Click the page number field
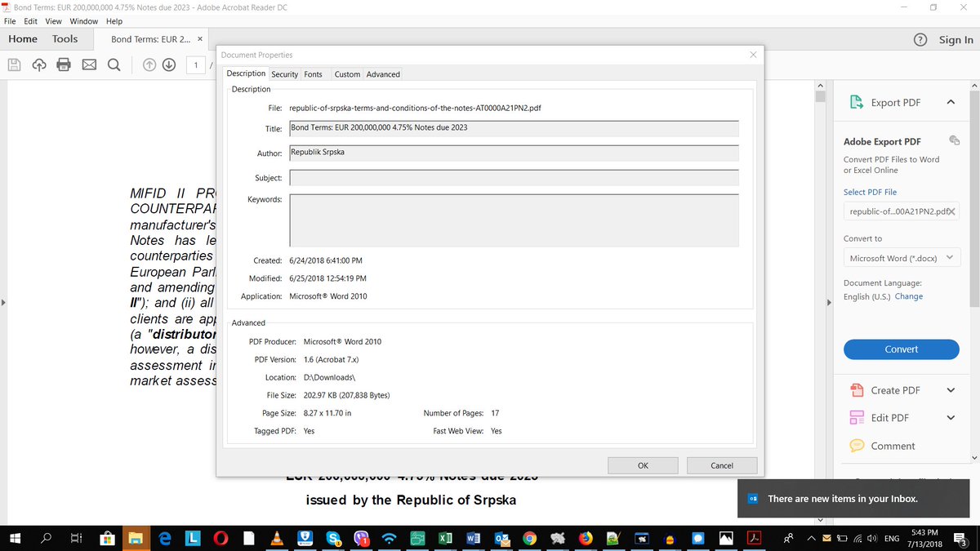Viewport: 980px width, 551px height. click(196, 65)
